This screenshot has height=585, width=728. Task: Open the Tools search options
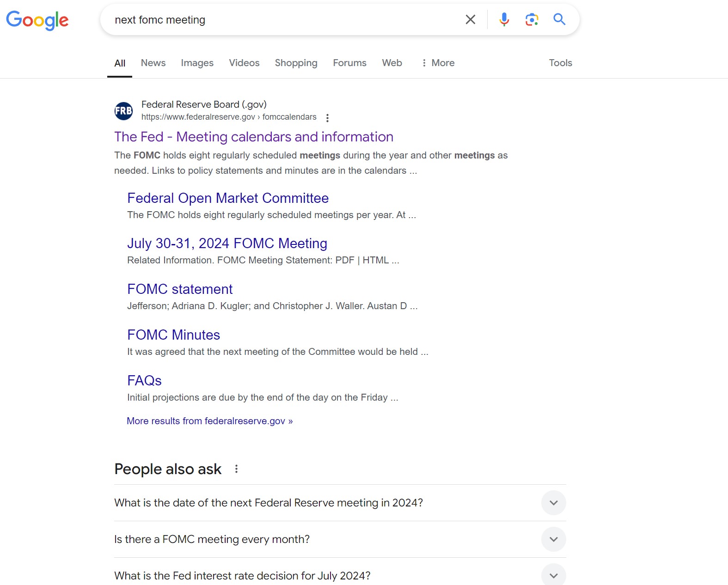(x=560, y=63)
